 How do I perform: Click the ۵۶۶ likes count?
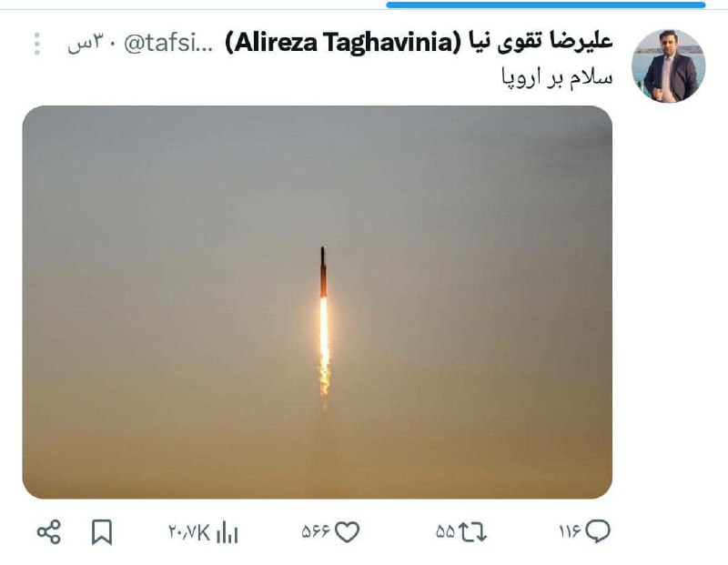[x=316, y=532]
